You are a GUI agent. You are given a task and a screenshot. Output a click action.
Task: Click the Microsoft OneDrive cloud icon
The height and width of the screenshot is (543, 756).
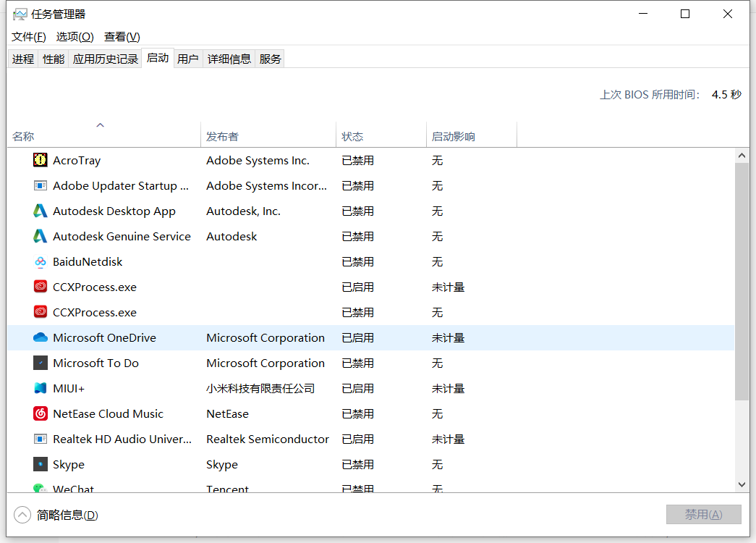pos(40,337)
